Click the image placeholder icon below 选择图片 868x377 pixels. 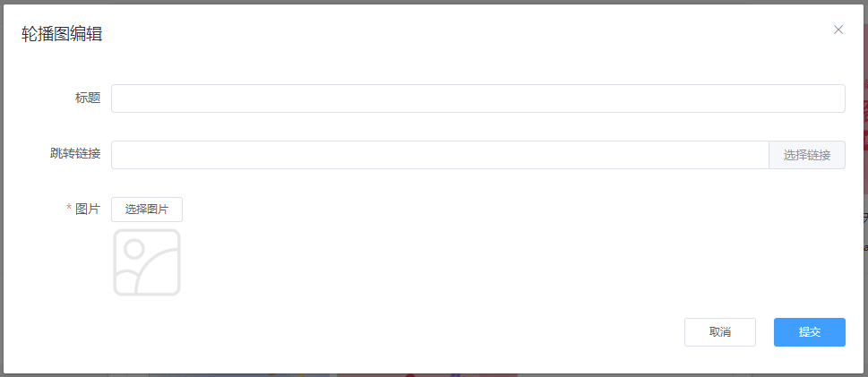(147, 262)
